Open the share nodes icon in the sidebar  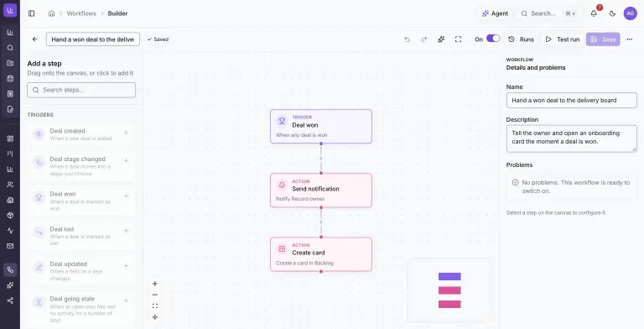[x=10, y=300]
